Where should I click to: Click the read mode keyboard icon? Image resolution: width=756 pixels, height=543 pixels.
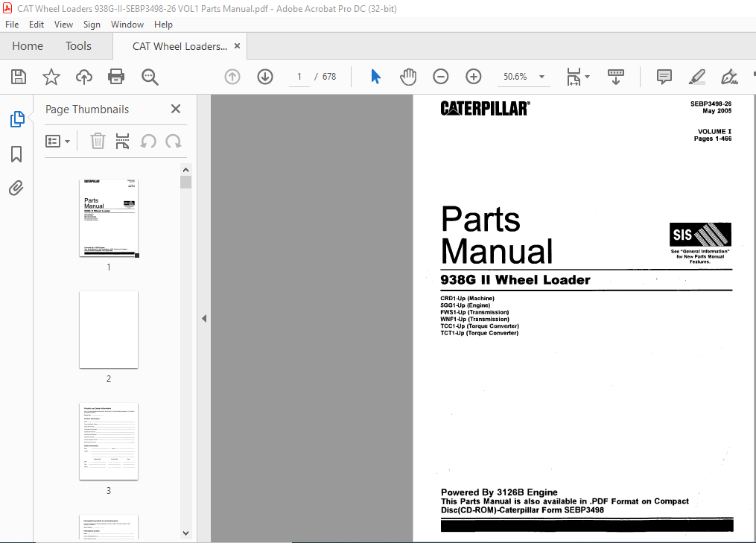click(616, 77)
